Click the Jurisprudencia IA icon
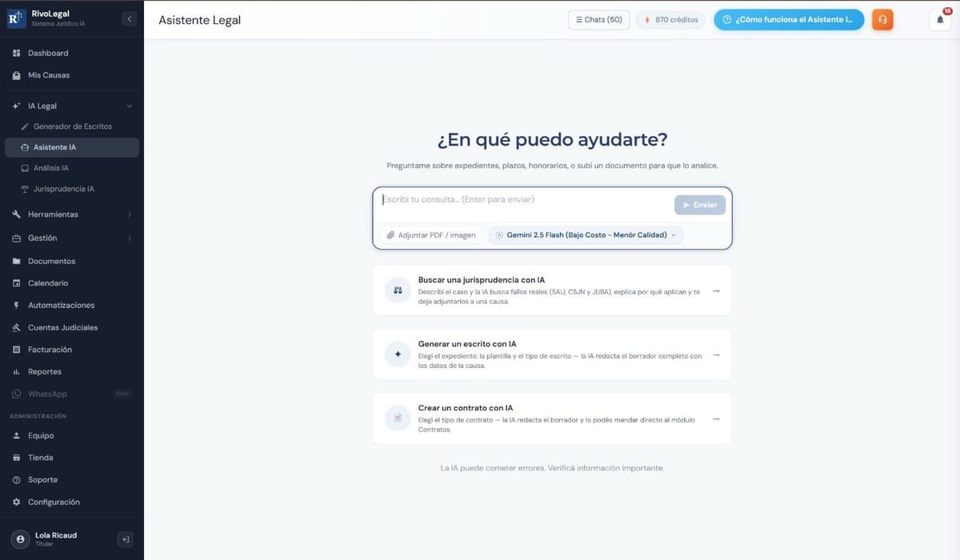 tap(25, 189)
